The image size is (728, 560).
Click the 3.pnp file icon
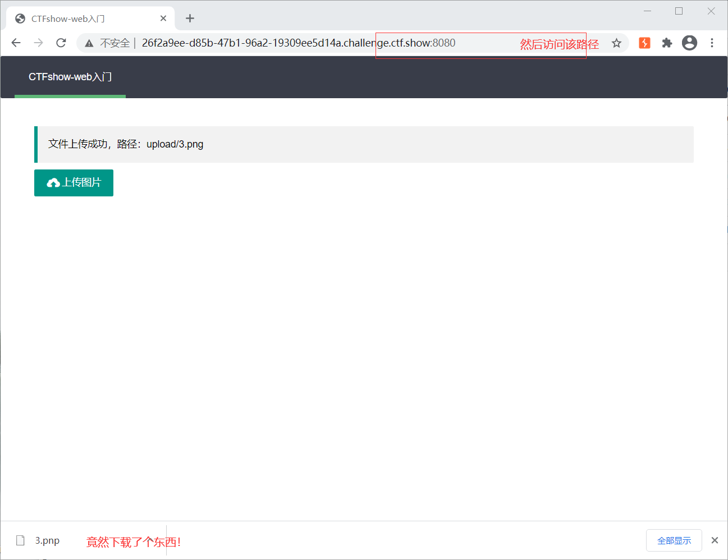[x=20, y=540]
